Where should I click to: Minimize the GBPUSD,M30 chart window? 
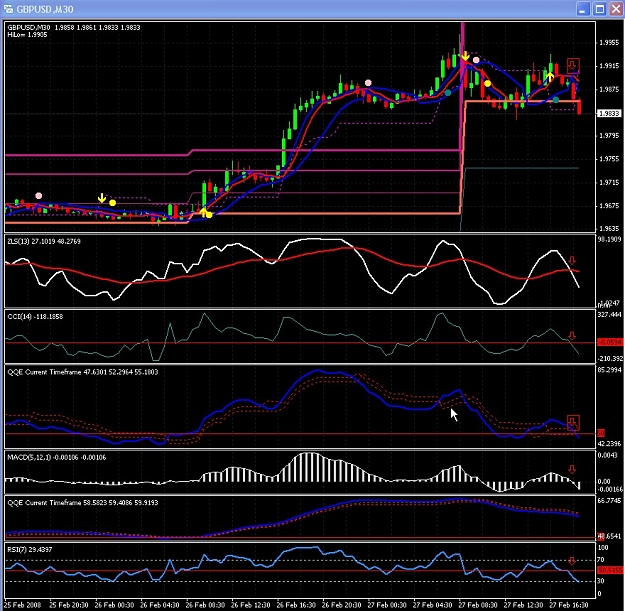tap(583, 9)
